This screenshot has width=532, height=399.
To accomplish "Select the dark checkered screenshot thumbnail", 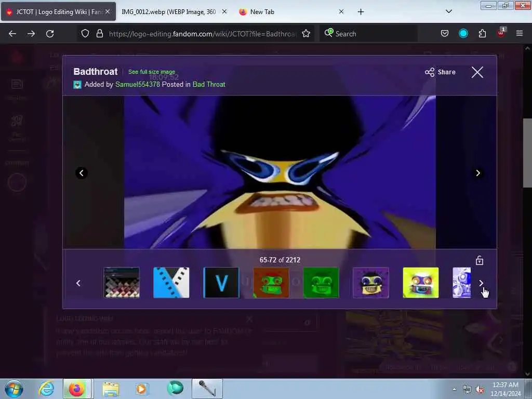I will pos(122,283).
